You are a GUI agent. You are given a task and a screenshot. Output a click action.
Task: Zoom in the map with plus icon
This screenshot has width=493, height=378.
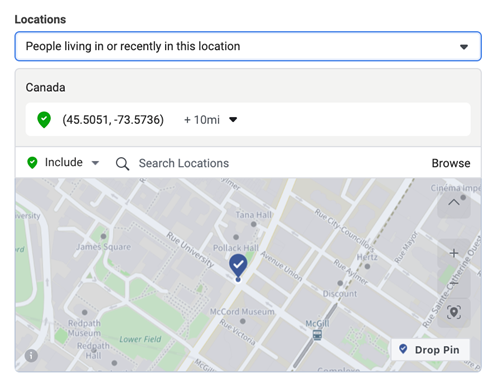454,253
